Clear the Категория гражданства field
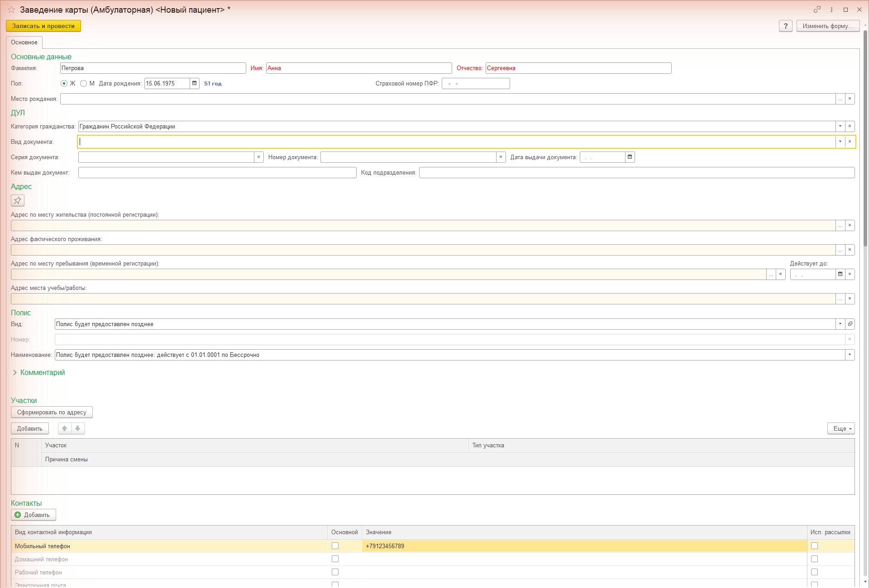 tap(850, 126)
